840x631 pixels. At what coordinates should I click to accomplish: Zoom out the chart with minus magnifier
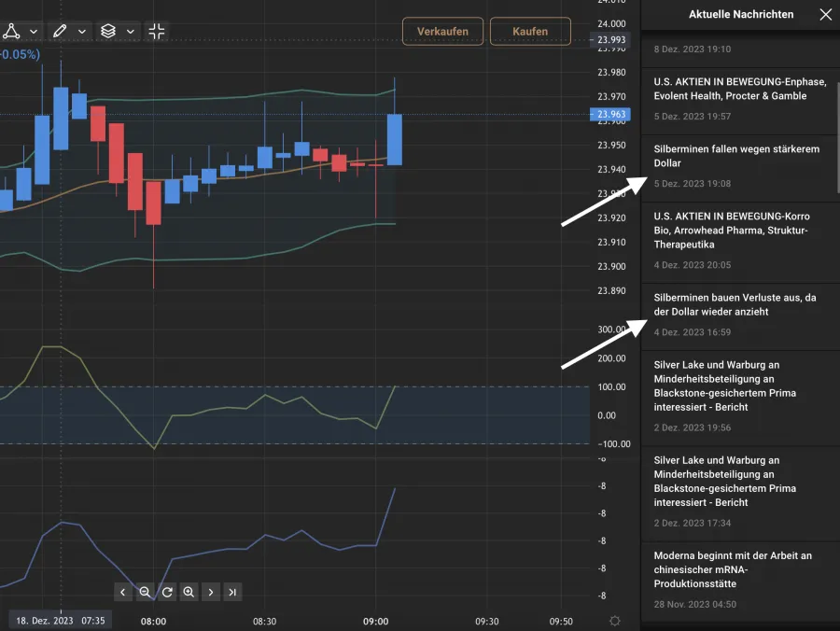pyautogui.click(x=145, y=592)
